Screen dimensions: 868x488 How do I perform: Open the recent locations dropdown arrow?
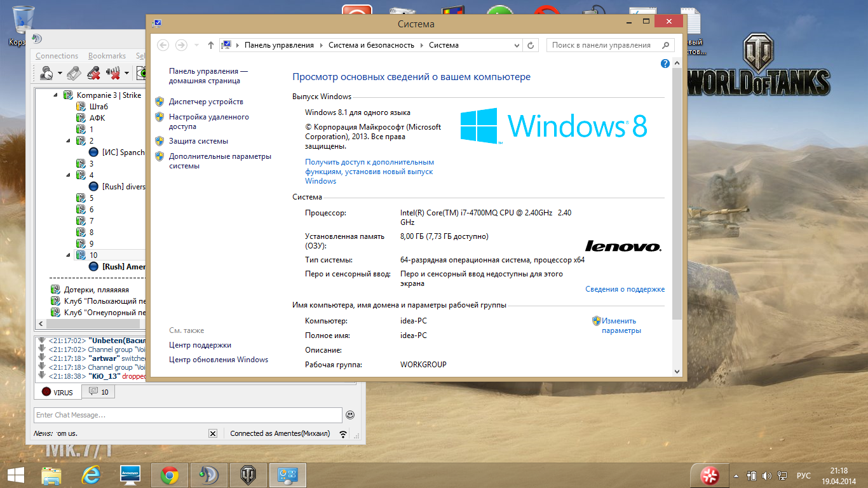(x=196, y=45)
